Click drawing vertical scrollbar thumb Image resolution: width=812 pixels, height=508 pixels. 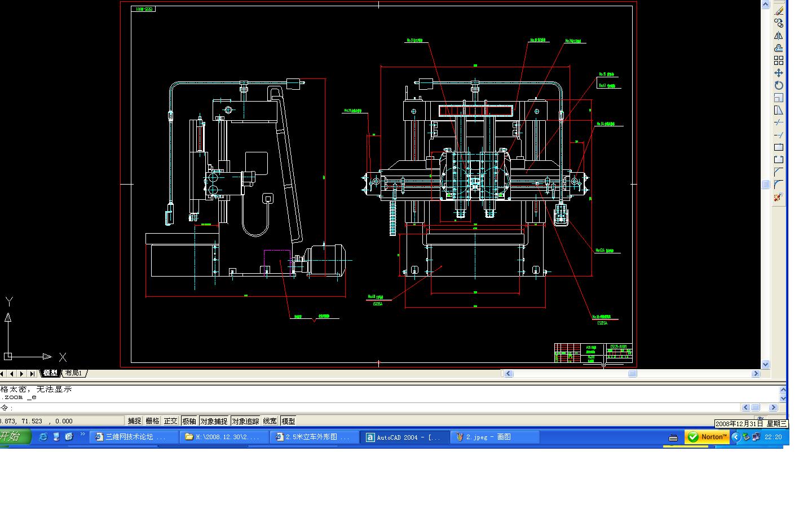coord(766,185)
